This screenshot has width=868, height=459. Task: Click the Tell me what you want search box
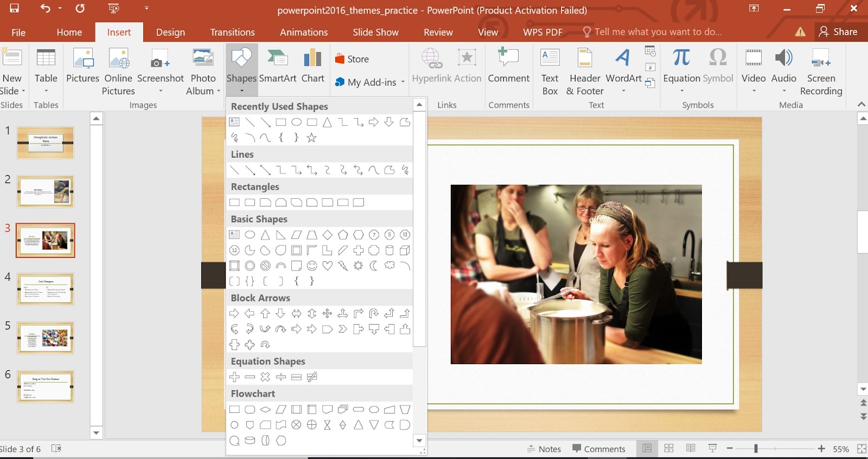(x=652, y=32)
